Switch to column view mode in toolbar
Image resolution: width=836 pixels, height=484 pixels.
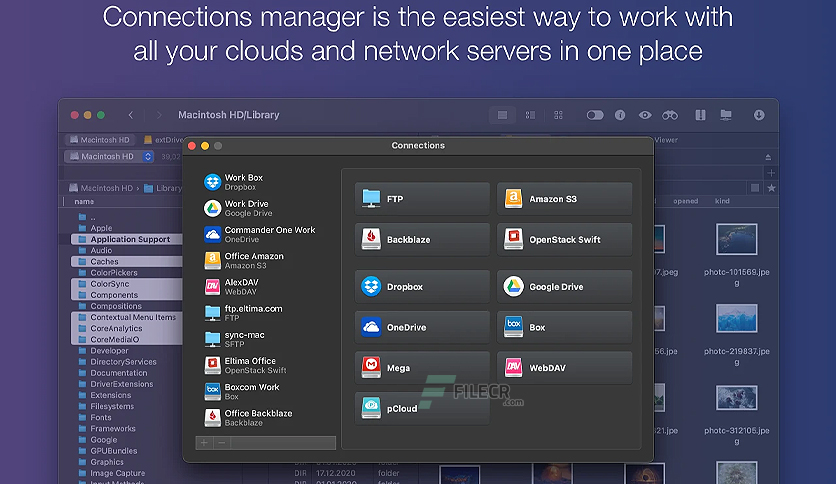[530, 115]
